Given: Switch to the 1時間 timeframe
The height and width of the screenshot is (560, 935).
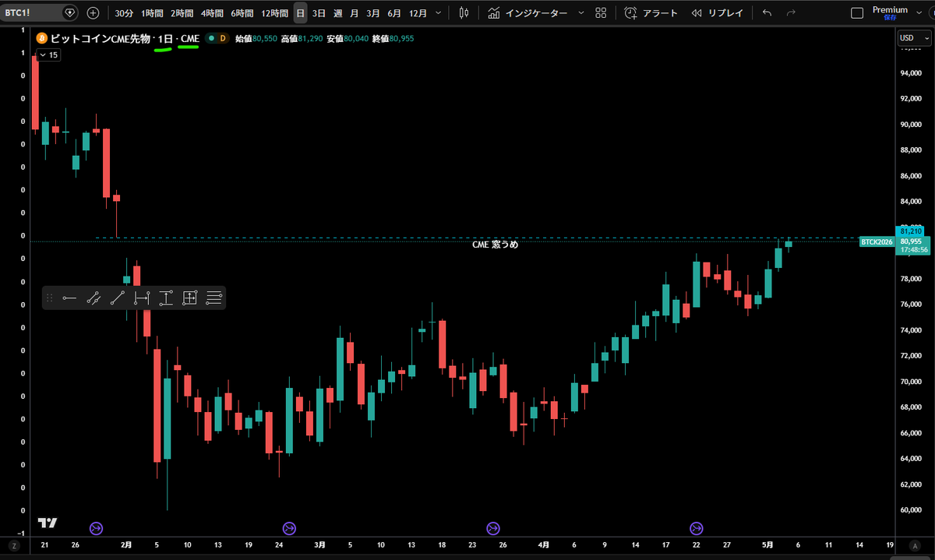Looking at the screenshot, I should (153, 13).
